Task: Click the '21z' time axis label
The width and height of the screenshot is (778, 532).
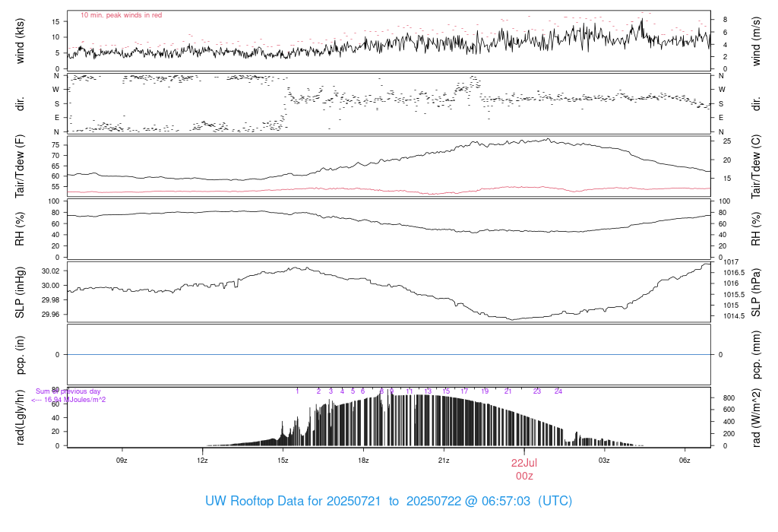Action: point(444,461)
